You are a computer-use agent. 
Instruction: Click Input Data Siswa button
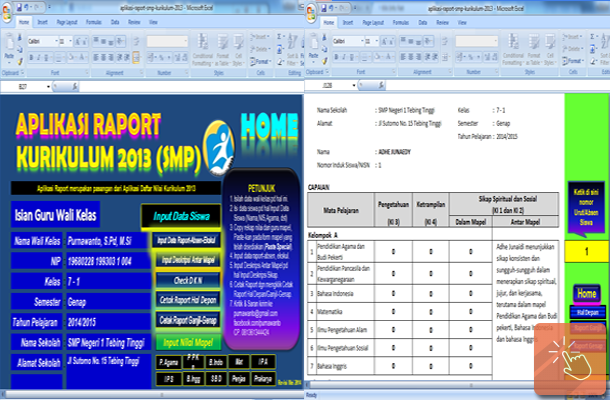[x=181, y=216]
